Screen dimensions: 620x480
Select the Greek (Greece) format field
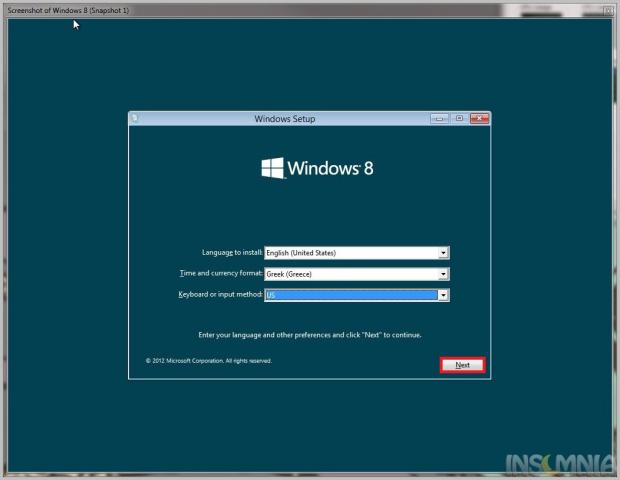tap(357, 274)
